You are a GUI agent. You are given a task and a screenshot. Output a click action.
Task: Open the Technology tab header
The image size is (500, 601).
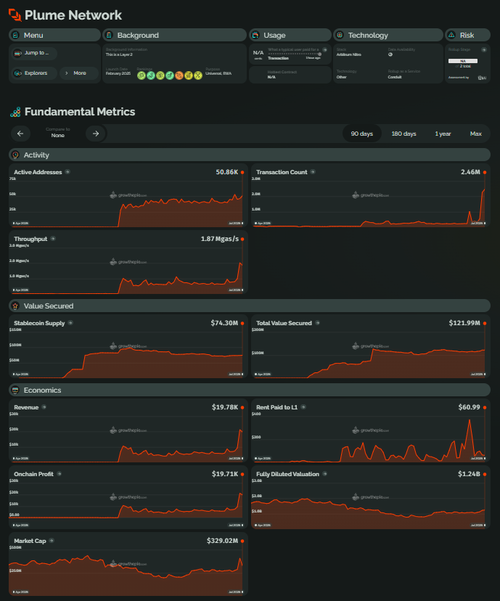pyautogui.click(x=388, y=35)
